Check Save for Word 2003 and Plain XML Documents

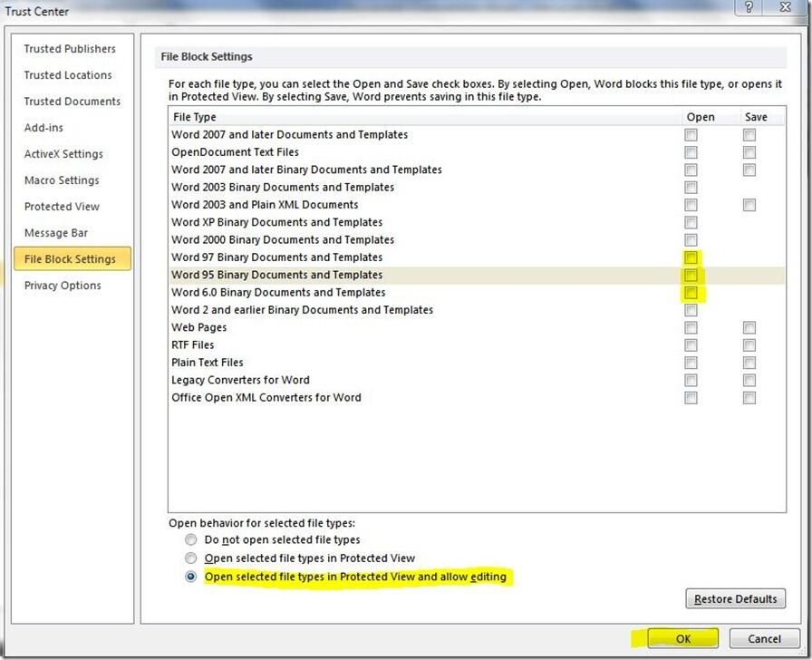click(749, 204)
